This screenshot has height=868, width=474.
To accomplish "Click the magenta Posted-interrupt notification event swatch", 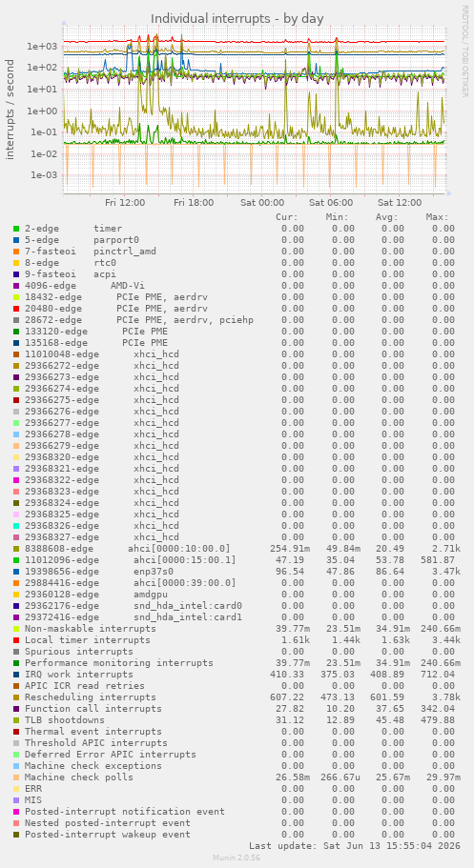I will point(16,812).
